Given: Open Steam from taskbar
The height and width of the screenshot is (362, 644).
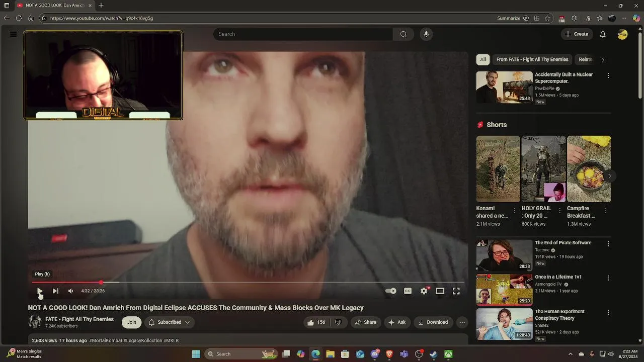Looking at the screenshot, I should click(433, 354).
